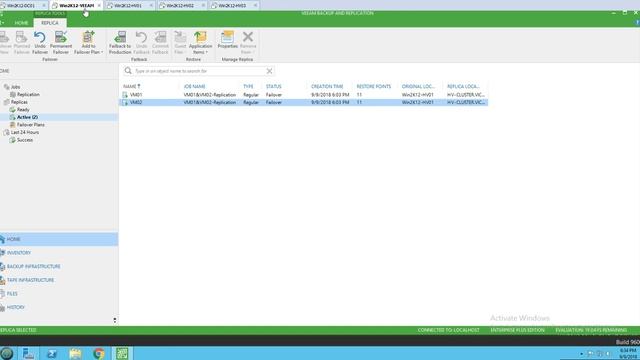The image size is (640, 360).
Task: Click the VM01 replica icon
Action: point(125,95)
